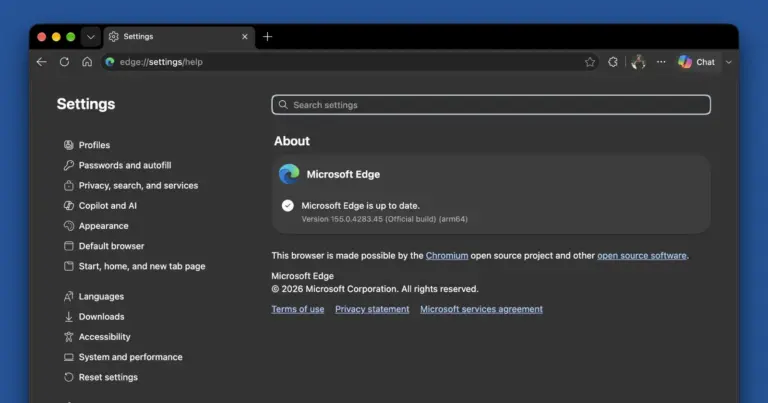Select the Settings tab
The image size is (768, 403).
179,37
